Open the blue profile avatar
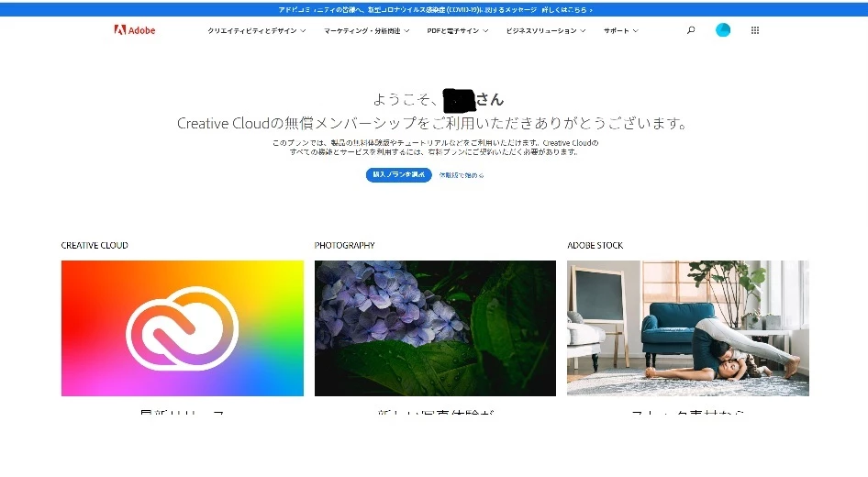Viewport: 868px width, 477px height. point(723,30)
